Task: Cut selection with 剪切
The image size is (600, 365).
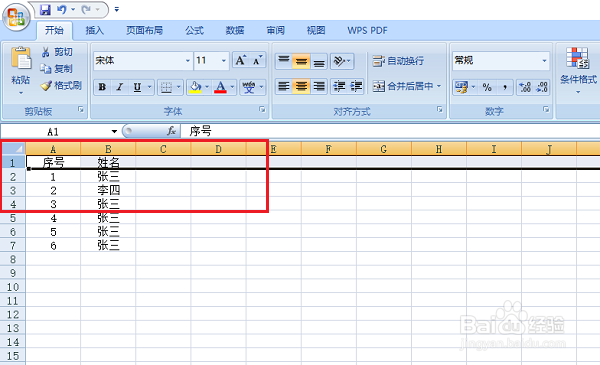Action: pyautogui.click(x=57, y=52)
